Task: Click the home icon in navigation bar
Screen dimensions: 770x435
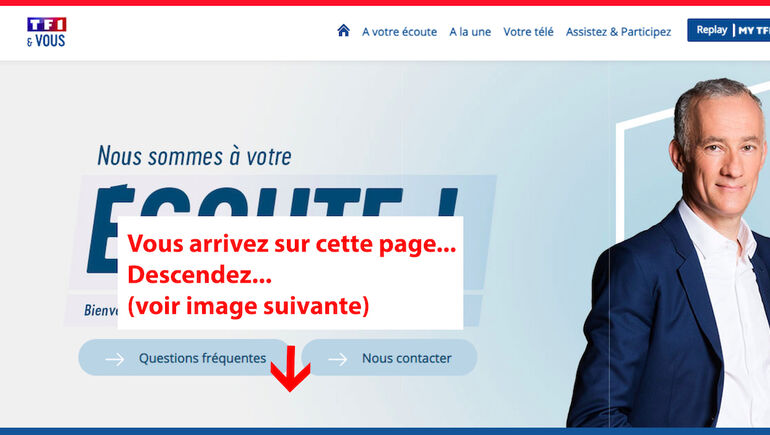Action: point(343,31)
